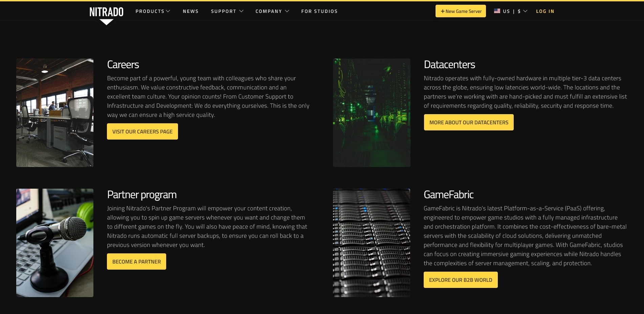Click the plus icon on New Game Server
This screenshot has width=644, height=314.
(442, 11)
